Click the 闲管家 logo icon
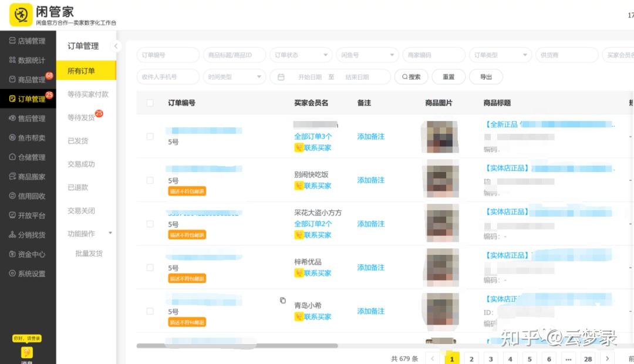The image size is (634, 364). (21, 15)
